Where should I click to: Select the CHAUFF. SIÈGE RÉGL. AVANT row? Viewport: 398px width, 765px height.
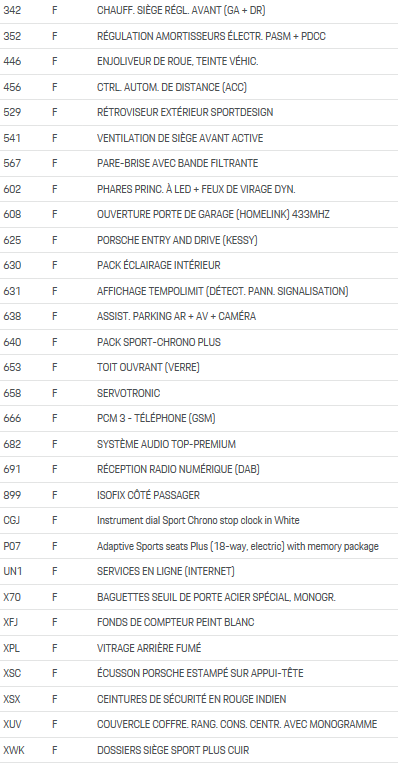coord(199,11)
